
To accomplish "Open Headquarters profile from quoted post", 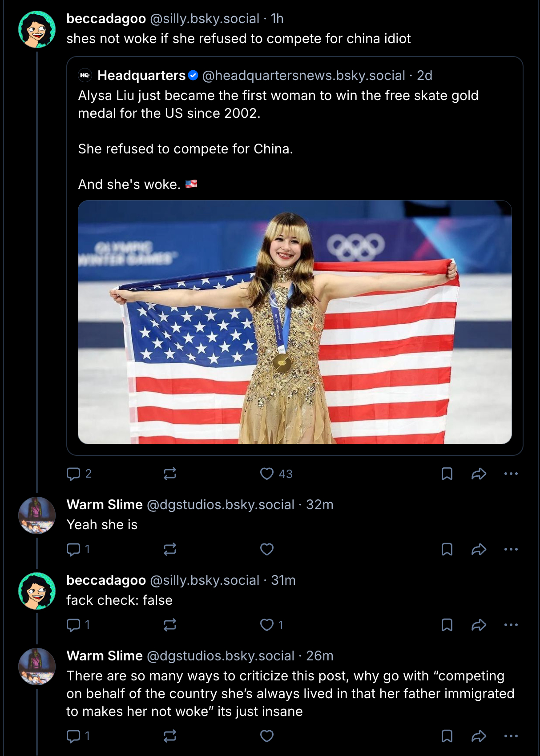I will [141, 76].
